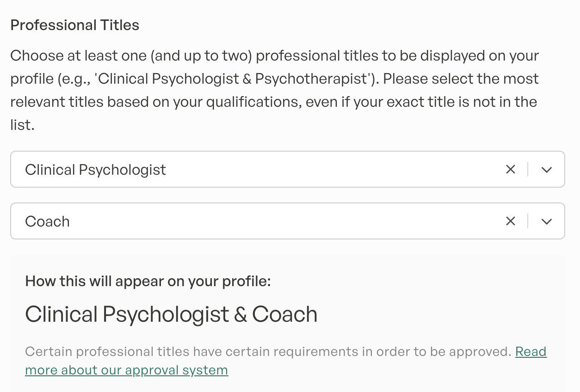Viewport: 580px width, 392px height.
Task: Click the word 'list.' ending the instructions
Action: pos(22,125)
